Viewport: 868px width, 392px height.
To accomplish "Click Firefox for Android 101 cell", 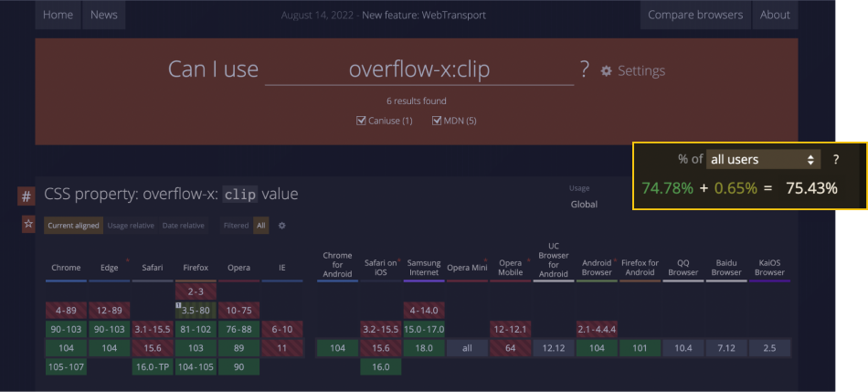I will click(640, 348).
